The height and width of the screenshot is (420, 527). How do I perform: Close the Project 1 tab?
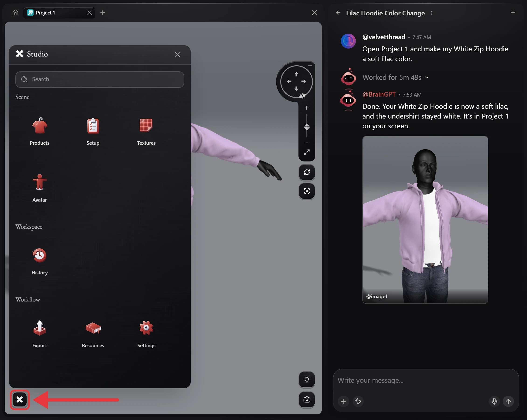(x=90, y=13)
